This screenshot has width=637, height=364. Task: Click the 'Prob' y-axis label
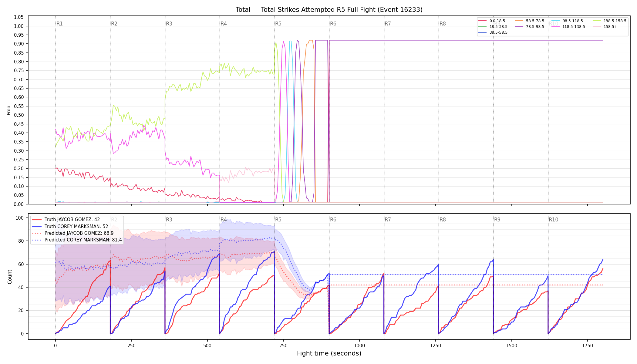[9, 110]
